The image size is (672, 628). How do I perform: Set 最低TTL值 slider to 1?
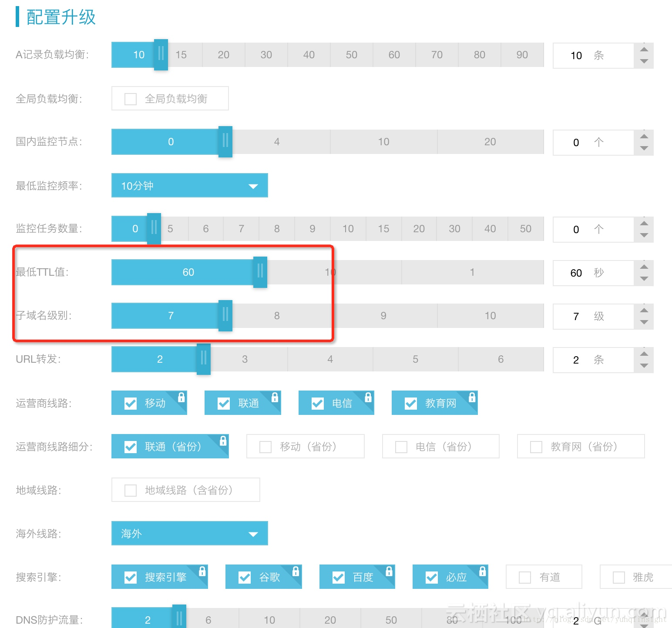[x=473, y=272]
